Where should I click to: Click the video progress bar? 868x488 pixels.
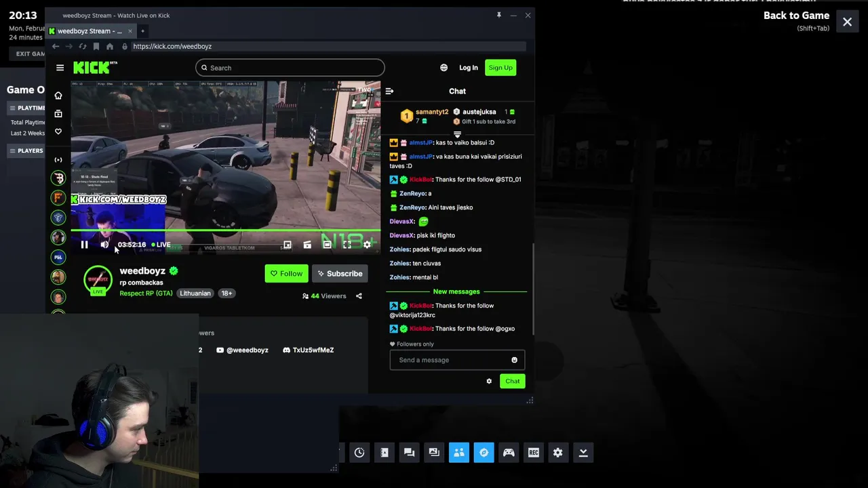coord(226,230)
